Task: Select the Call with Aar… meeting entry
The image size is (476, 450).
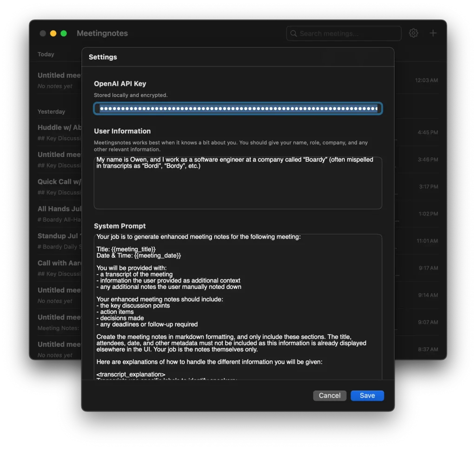Action: tap(59, 267)
